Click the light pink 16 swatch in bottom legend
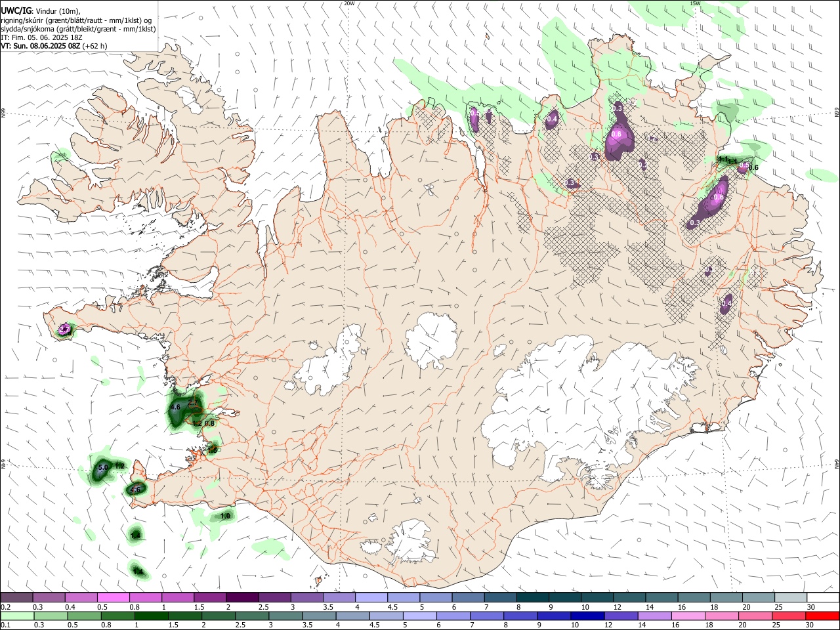Viewport: 840px width, 630px height. click(689, 616)
